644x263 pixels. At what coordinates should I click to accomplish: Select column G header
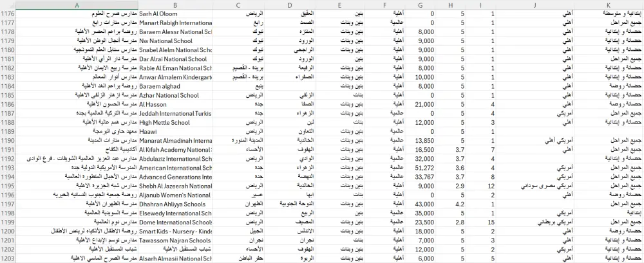pos(420,5)
